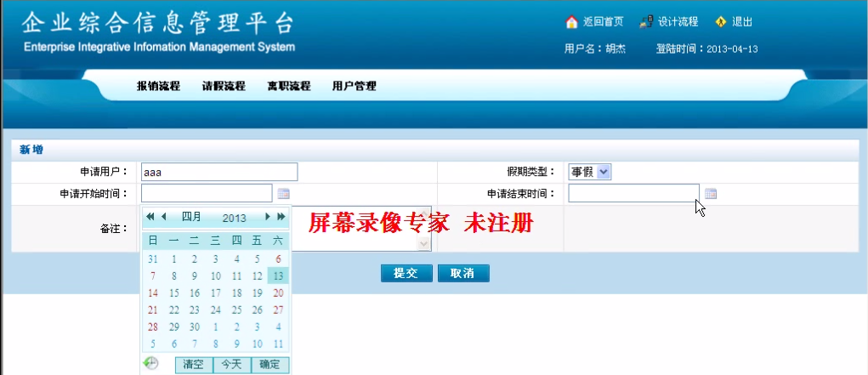Image resolution: width=868 pixels, height=375 pixels.
Task: Go to next year in date picker
Action: [x=281, y=217]
